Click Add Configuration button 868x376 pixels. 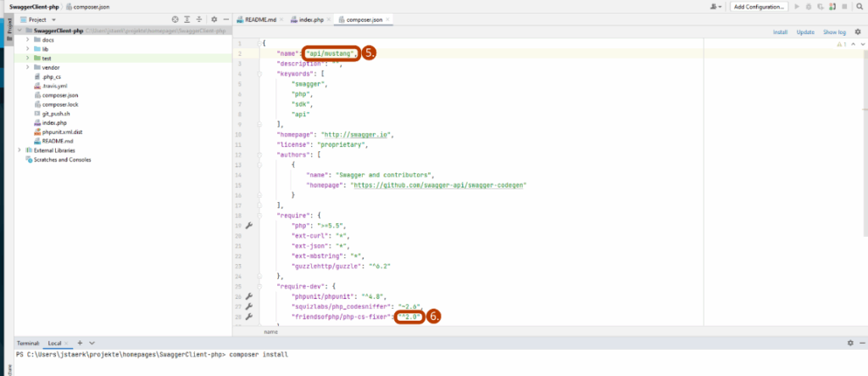[759, 7]
